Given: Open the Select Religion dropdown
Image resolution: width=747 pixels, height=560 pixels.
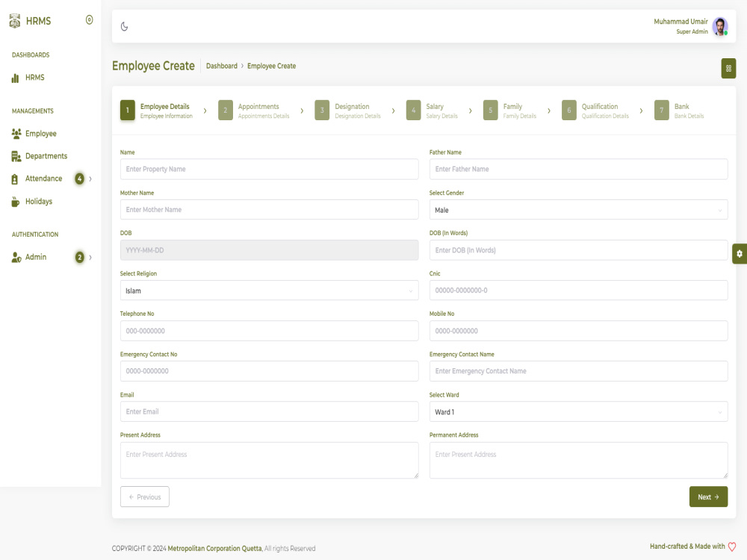Looking at the screenshot, I should pyautogui.click(x=269, y=290).
